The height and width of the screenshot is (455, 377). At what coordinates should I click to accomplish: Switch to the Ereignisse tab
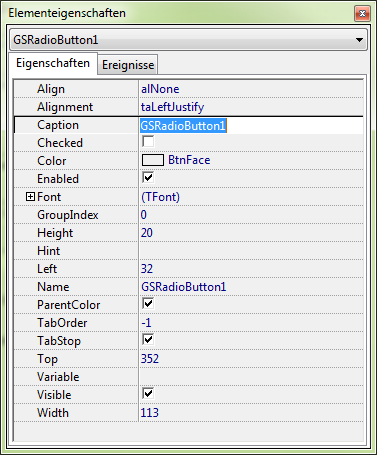(x=128, y=65)
